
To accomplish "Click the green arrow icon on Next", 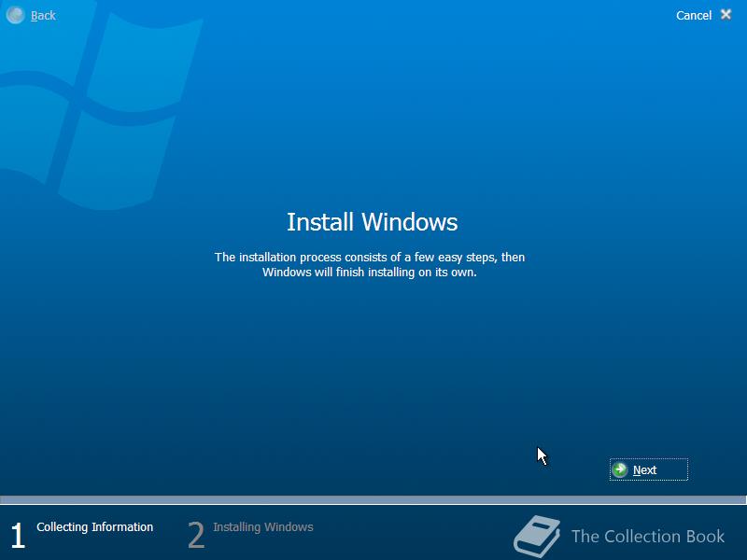I will pyautogui.click(x=620, y=469).
